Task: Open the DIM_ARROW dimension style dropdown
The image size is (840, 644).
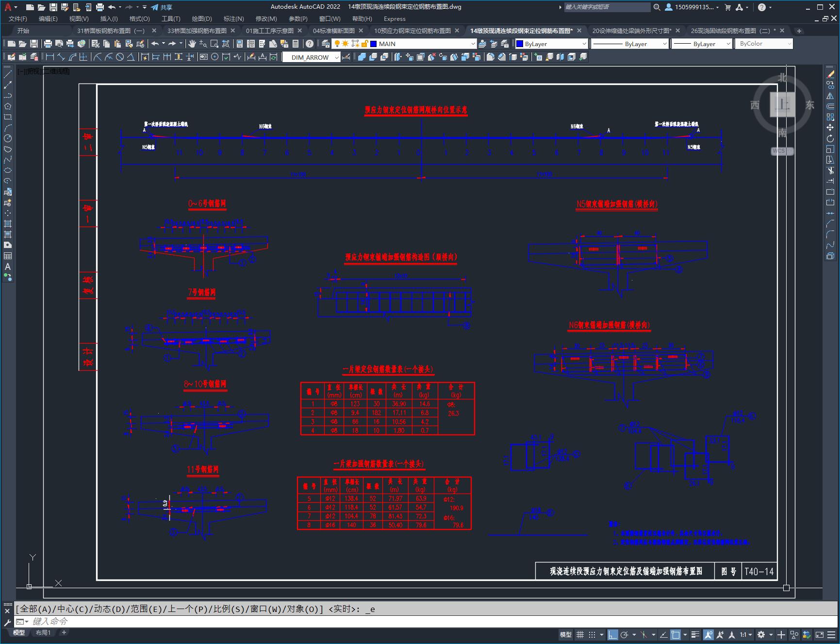Action: click(x=311, y=57)
